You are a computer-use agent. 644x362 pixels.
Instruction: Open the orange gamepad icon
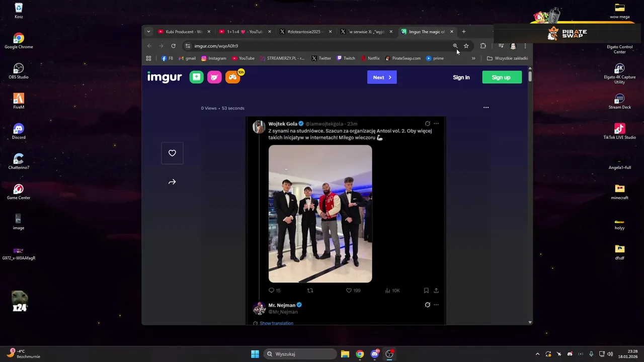coord(232,77)
